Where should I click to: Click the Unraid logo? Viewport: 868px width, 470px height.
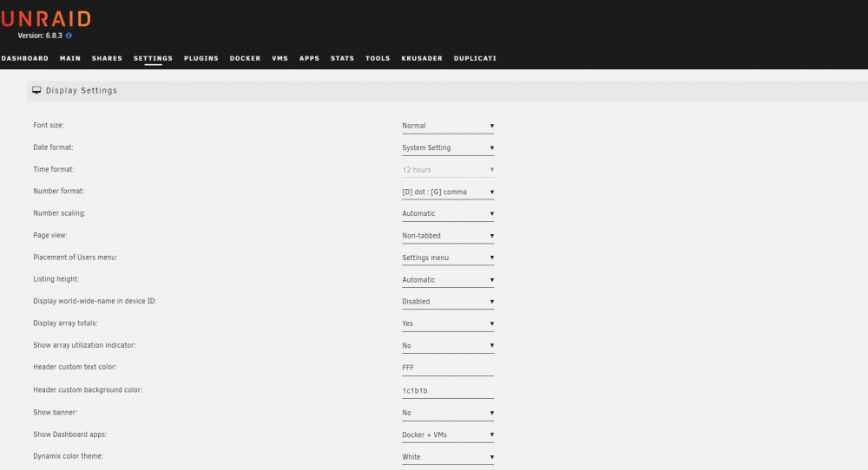[45, 19]
